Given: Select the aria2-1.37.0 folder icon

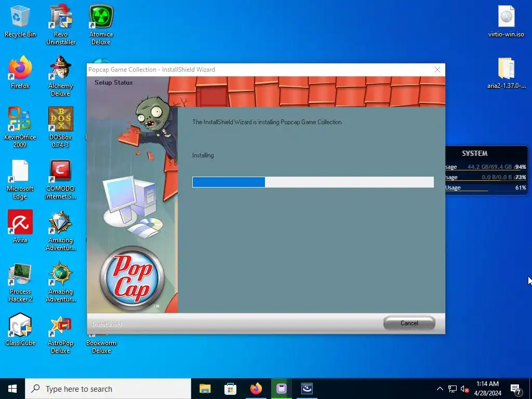Looking at the screenshot, I should pos(506,72).
